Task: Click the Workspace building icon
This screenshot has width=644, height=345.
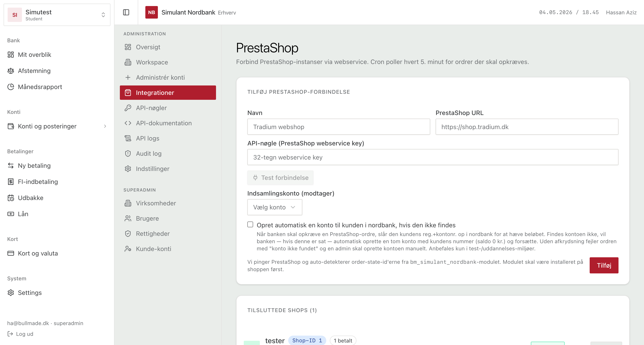Action: coord(128,62)
